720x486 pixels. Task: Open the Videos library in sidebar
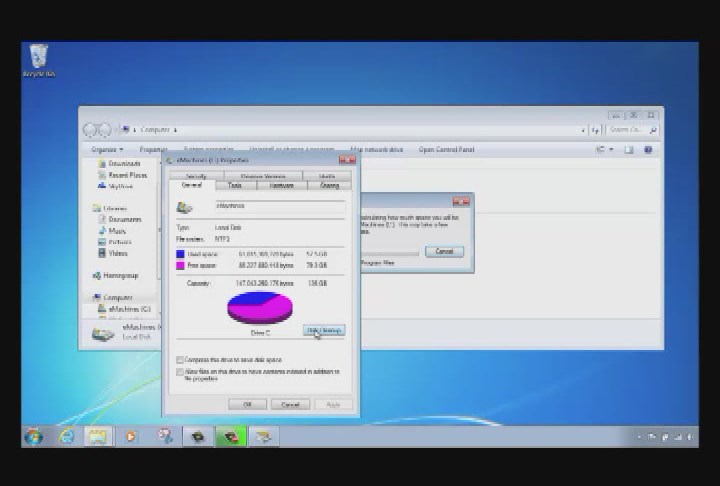coord(118,253)
